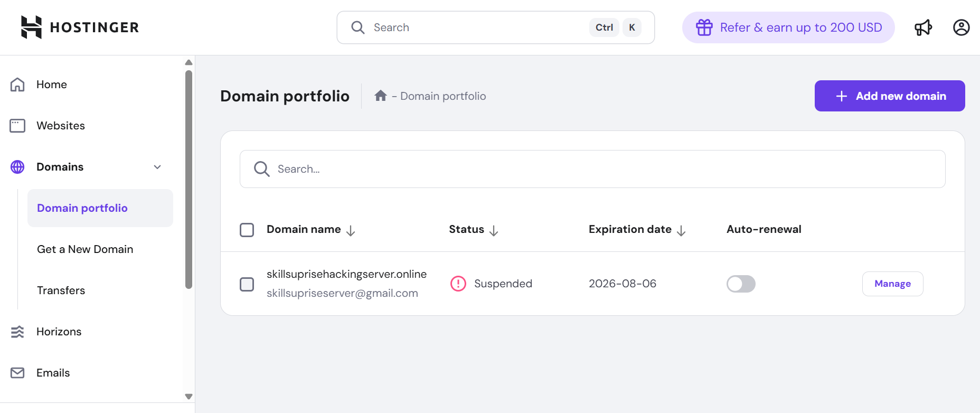Click the Websites sidebar icon
This screenshot has width=980, height=413.
pos(17,126)
